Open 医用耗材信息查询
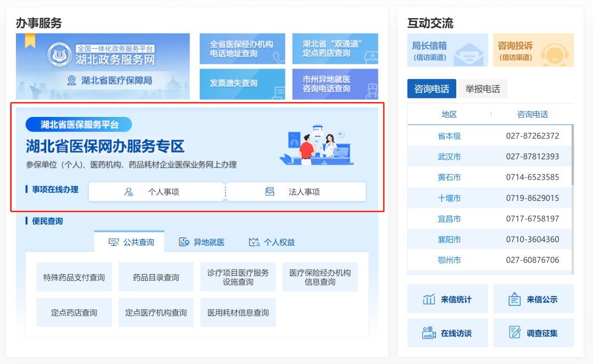The image size is (593, 364). (x=238, y=312)
